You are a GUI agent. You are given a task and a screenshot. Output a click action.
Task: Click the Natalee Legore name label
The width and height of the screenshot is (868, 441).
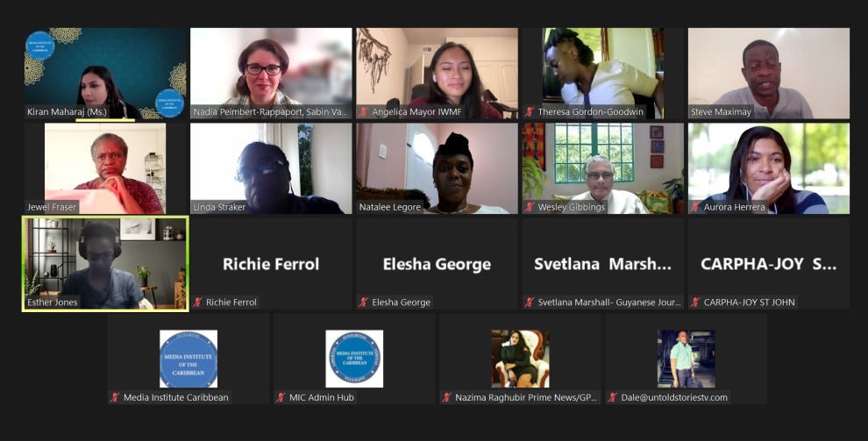389,207
